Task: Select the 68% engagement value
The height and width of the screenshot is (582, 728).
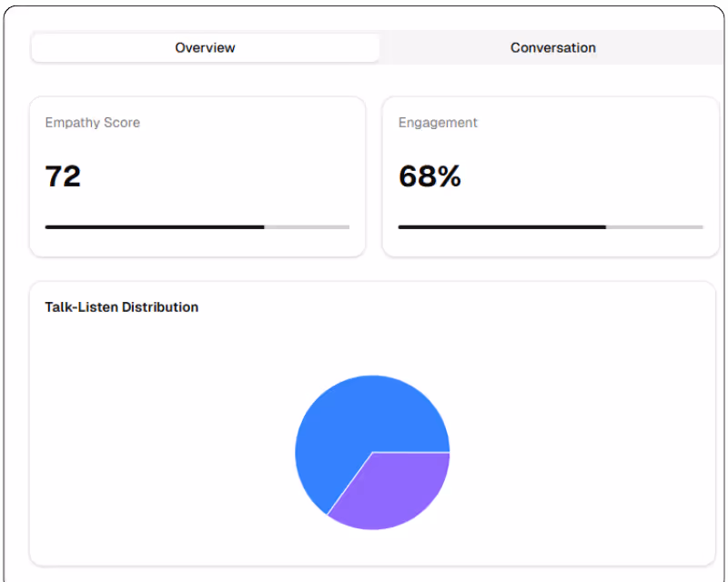Action: [430, 176]
